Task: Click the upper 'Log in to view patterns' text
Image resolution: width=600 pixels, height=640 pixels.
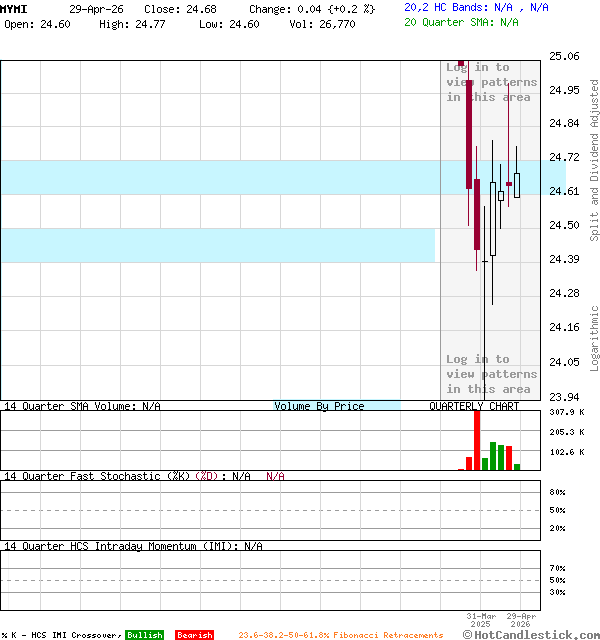Action: click(491, 82)
